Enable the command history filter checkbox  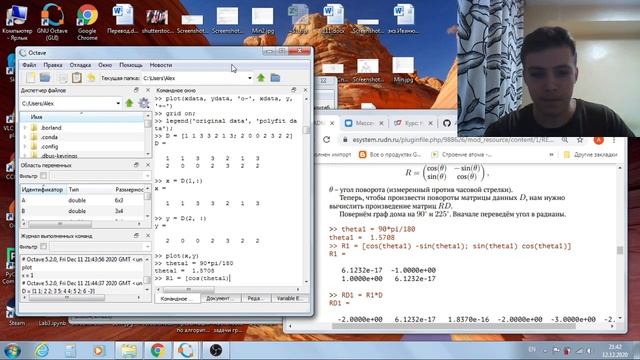tap(43, 247)
